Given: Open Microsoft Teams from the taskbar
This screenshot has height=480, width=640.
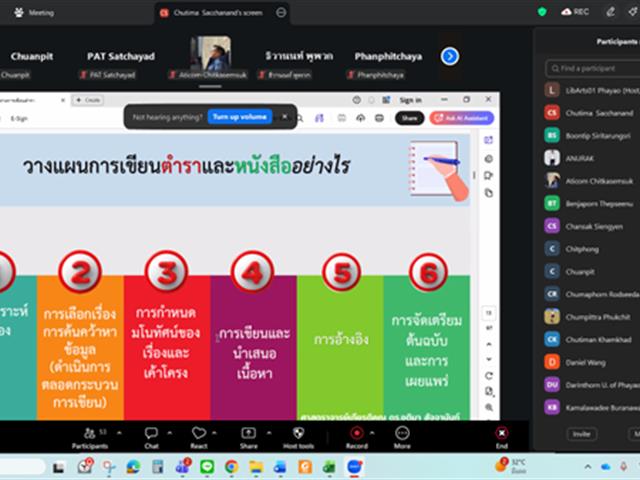Looking at the screenshot, I should point(182,467).
